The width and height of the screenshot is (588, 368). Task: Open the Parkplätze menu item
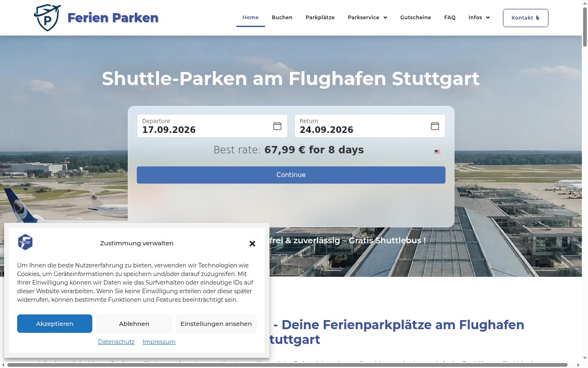(320, 18)
